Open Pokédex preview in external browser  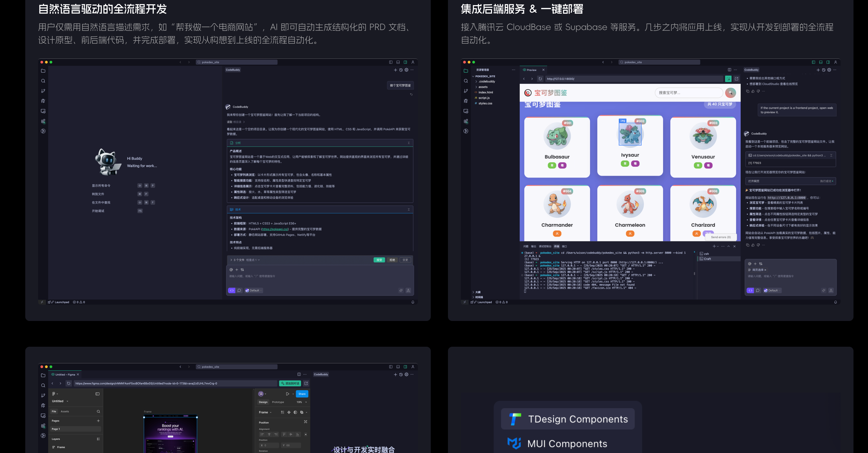[737, 79]
